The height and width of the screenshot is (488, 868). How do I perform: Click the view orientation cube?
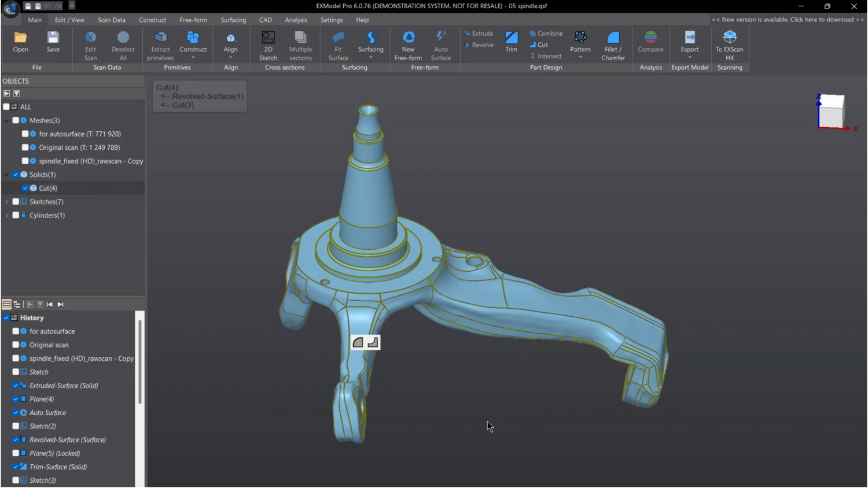click(x=831, y=111)
